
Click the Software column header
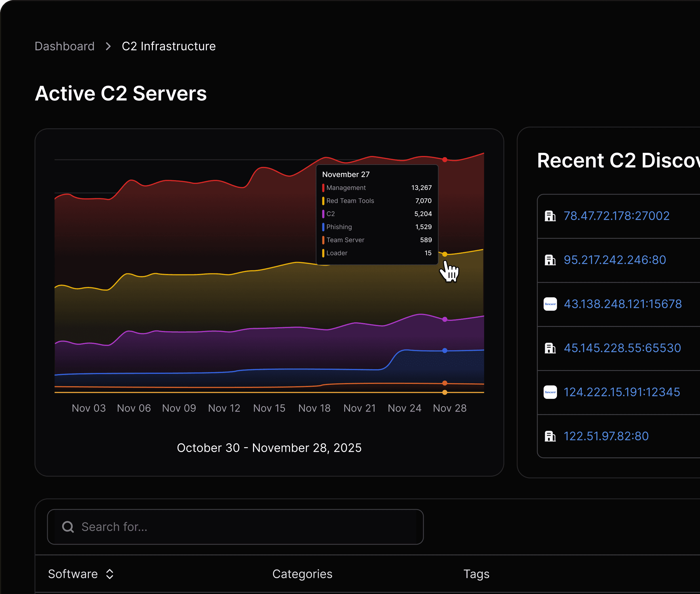coord(73,574)
